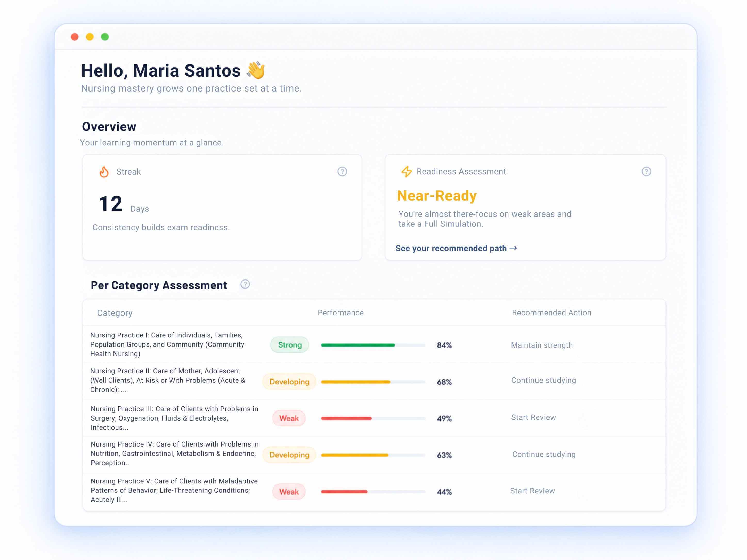The image size is (747, 560).
Task: Click the 84% value
Action: [x=444, y=345]
